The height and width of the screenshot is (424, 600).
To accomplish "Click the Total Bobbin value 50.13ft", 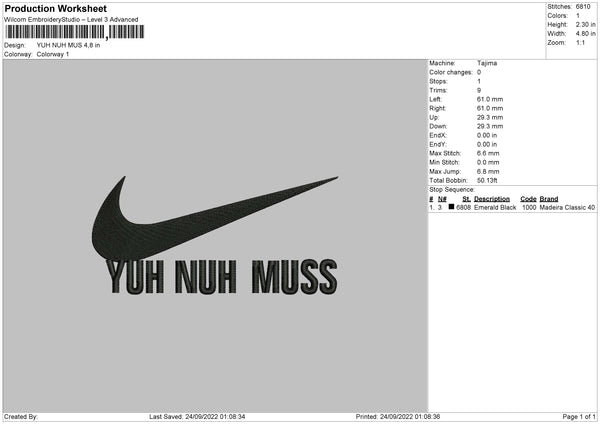I will point(487,180).
